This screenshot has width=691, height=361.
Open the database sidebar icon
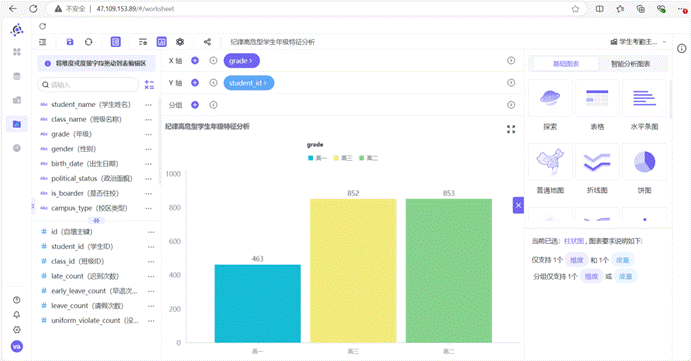click(x=17, y=76)
